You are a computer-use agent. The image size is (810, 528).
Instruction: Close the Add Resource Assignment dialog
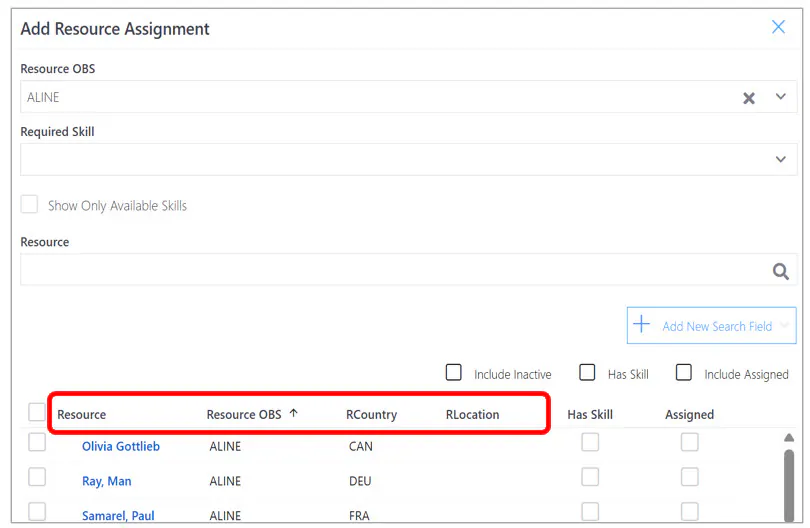[778, 27]
